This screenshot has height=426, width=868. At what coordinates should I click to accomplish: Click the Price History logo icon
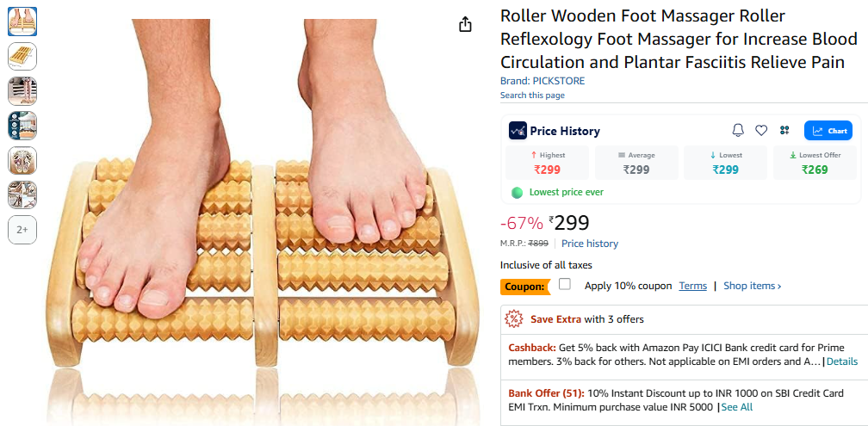pos(518,131)
